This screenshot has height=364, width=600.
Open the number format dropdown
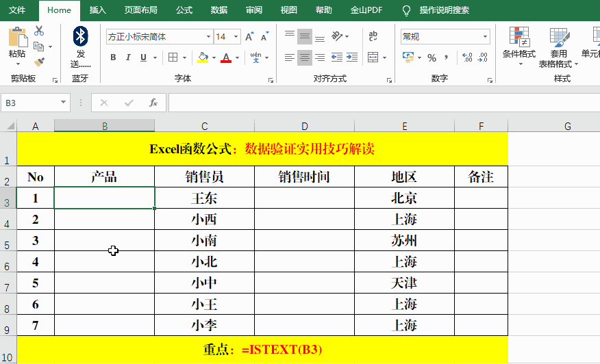coord(485,37)
